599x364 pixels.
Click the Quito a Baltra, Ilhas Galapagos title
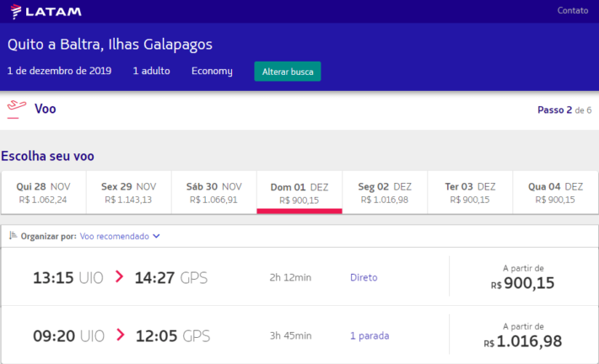coord(110,45)
